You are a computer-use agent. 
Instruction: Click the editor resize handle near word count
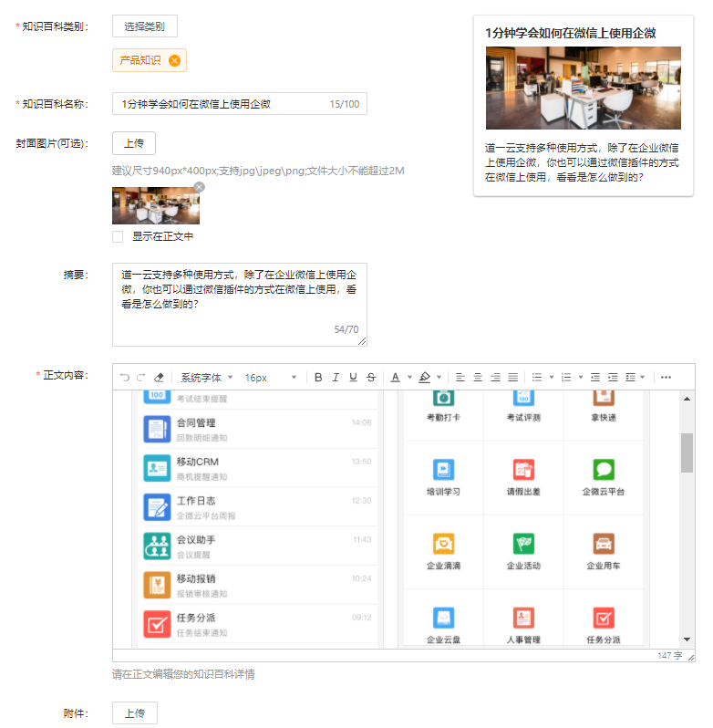point(691,657)
